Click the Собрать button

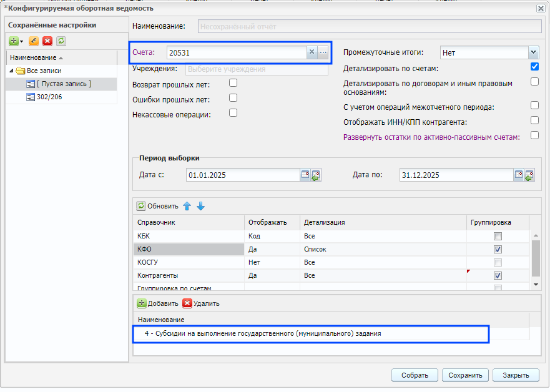[x=415, y=376]
